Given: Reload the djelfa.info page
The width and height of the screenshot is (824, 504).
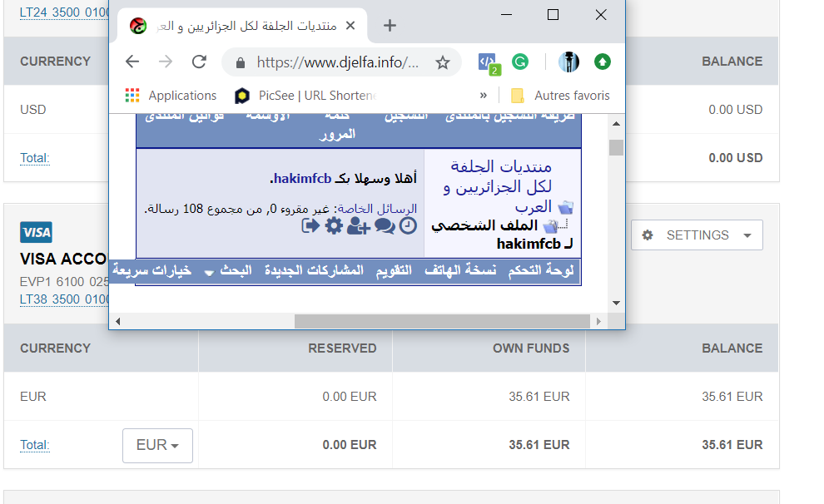Looking at the screenshot, I should 199,62.
